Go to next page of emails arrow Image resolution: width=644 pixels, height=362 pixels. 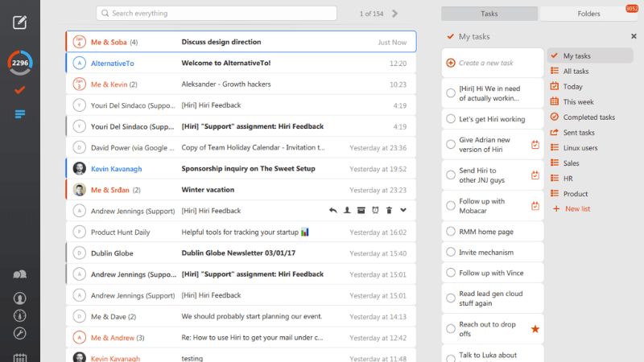pos(394,14)
